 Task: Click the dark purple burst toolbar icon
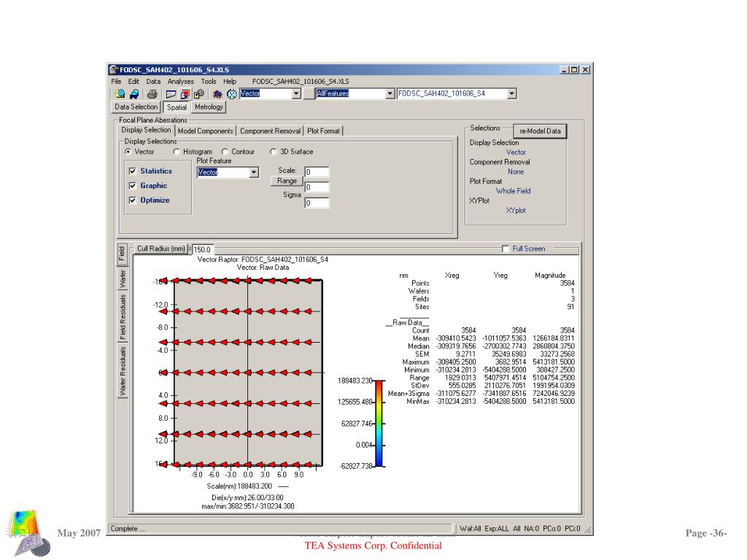point(217,94)
